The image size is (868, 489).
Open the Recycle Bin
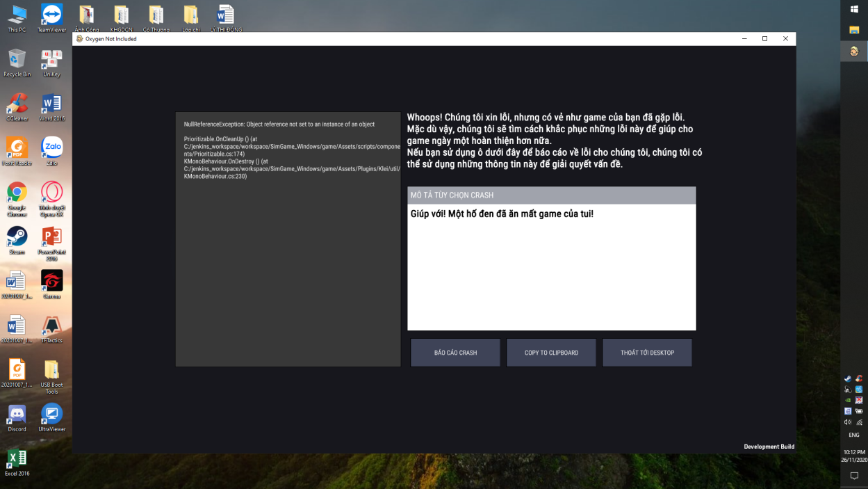[x=17, y=63]
